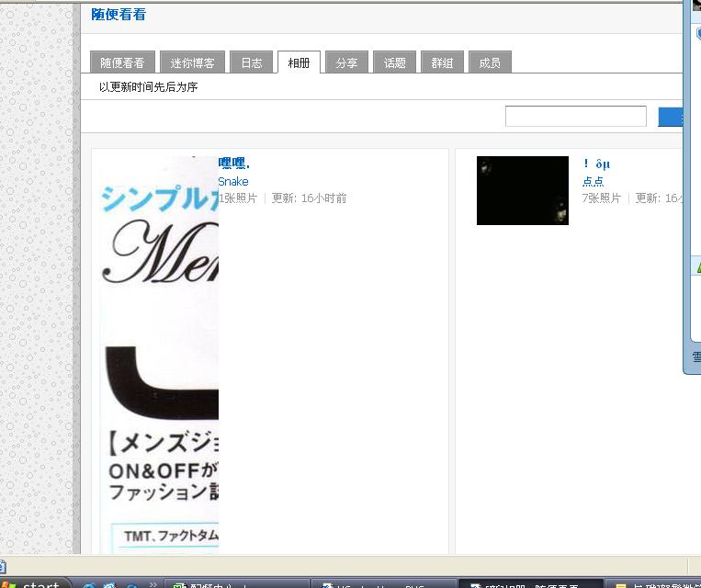
Task: Click the Windows start button
Action: tap(35, 584)
